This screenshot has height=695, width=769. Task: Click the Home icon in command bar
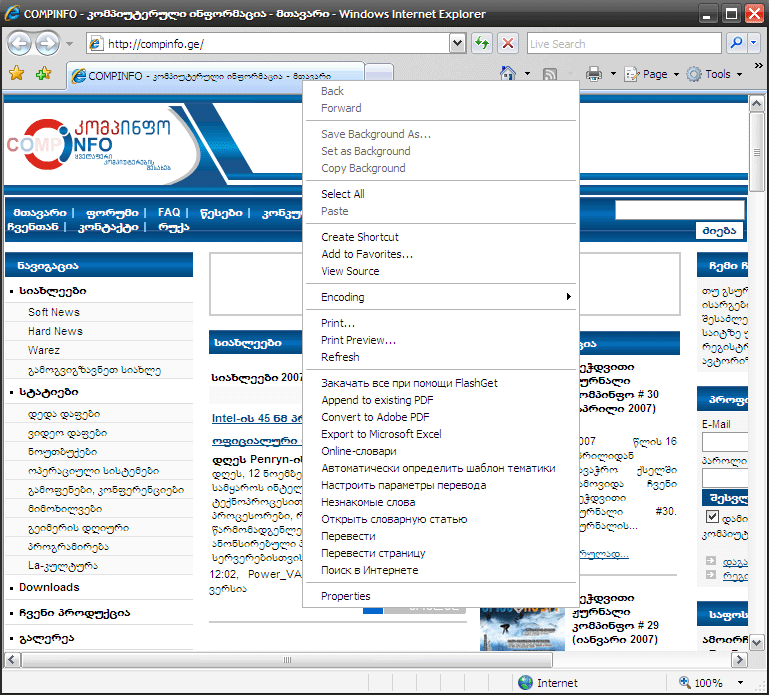click(x=508, y=74)
